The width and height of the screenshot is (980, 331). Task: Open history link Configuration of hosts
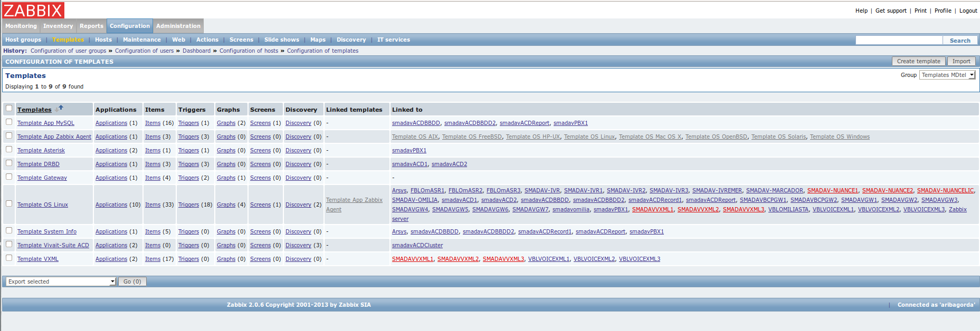point(249,51)
